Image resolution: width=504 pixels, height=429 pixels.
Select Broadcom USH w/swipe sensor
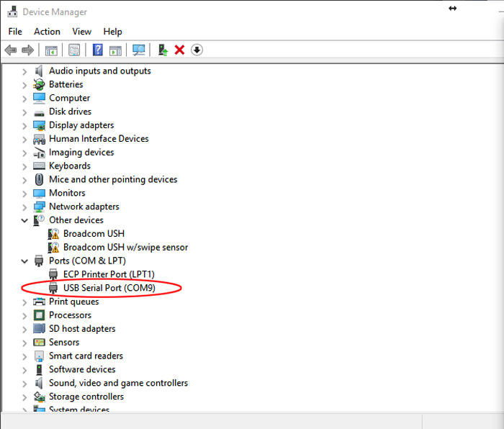[x=126, y=247]
